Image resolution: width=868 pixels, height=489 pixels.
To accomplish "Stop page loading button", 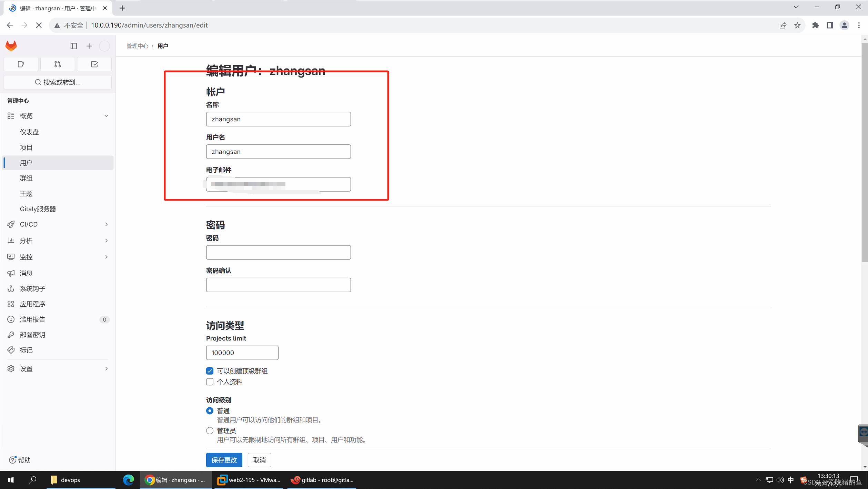I will pos(39,25).
